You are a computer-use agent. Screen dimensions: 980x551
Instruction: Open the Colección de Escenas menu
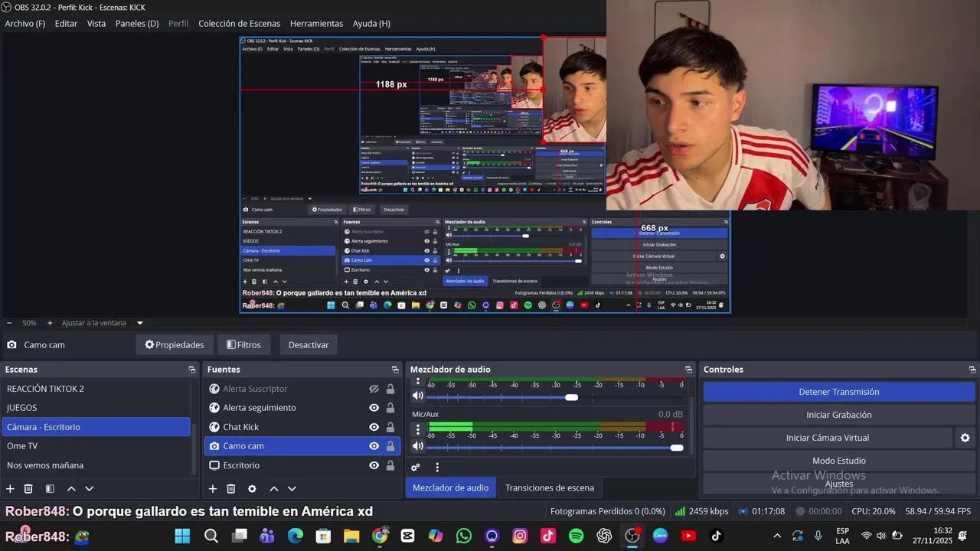point(240,24)
